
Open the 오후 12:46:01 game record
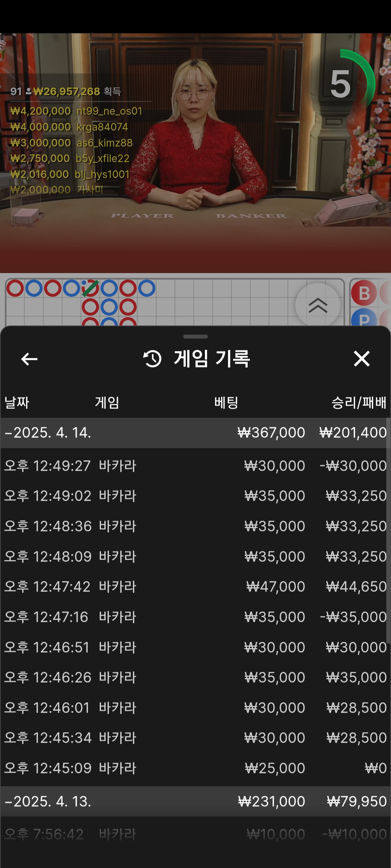(195, 708)
